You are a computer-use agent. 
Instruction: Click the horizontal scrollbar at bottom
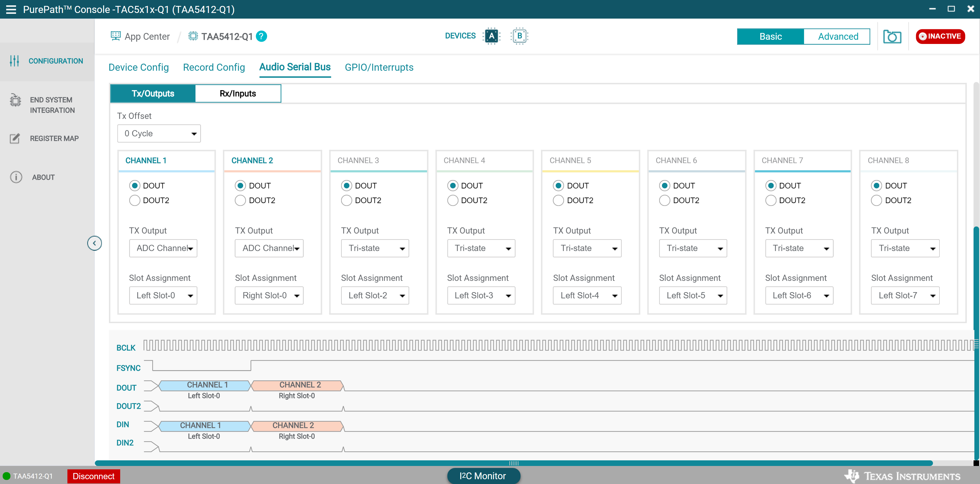(514, 463)
